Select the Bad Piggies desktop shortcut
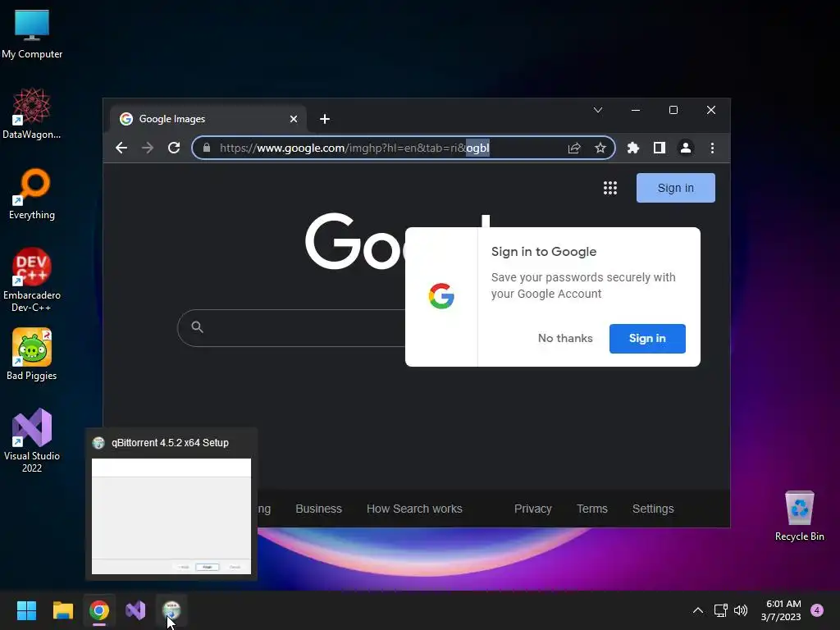Image resolution: width=840 pixels, height=630 pixels. [32, 354]
